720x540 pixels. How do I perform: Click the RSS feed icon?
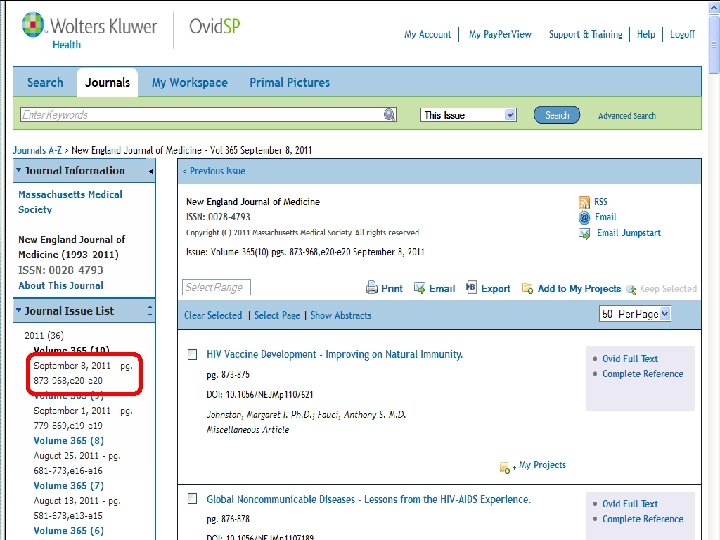[x=584, y=202]
